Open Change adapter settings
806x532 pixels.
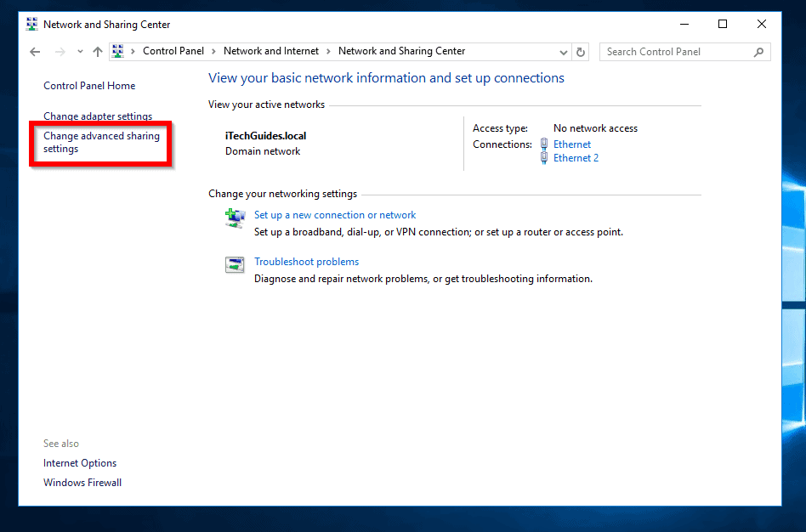[98, 116]
